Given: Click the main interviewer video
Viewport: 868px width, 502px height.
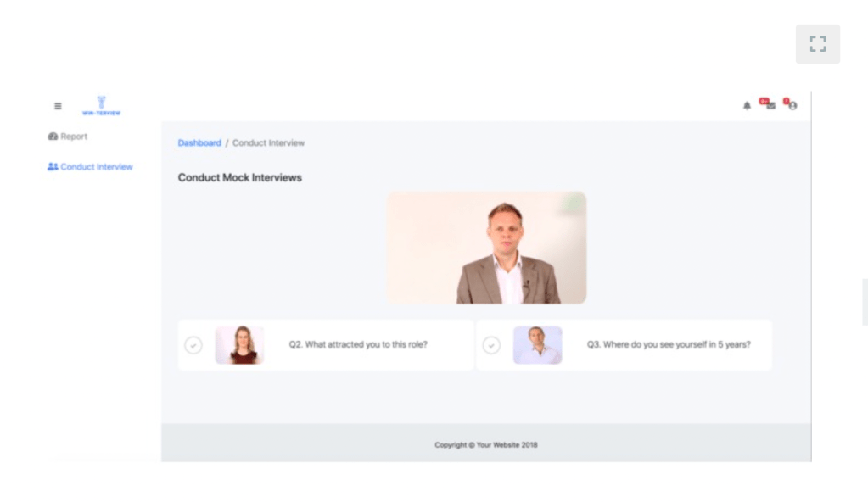Looking at the screenshot, I should point(486,248).
